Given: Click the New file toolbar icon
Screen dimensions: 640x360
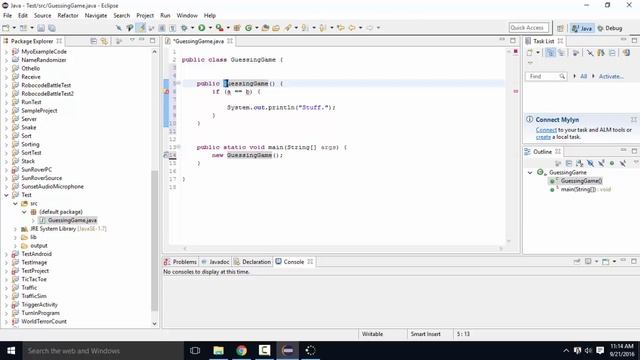Looking at the screenshot, I should click(x=6, y=28).
